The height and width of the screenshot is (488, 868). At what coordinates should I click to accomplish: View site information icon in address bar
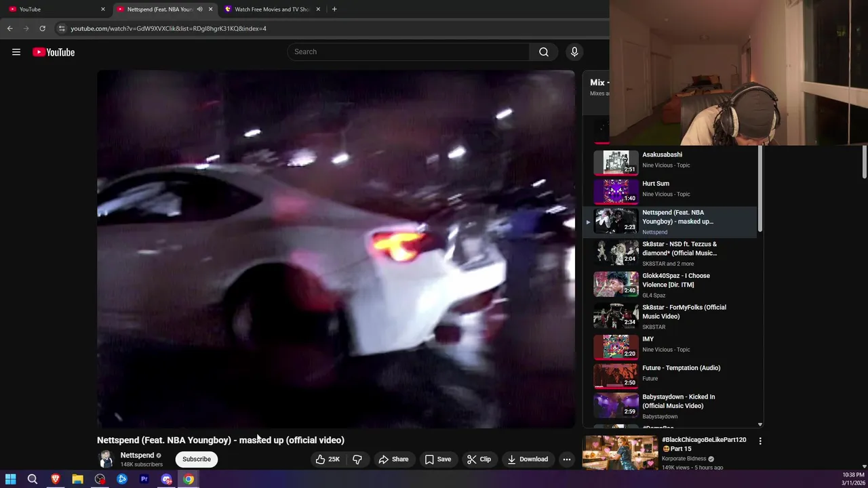coord(62,28)
